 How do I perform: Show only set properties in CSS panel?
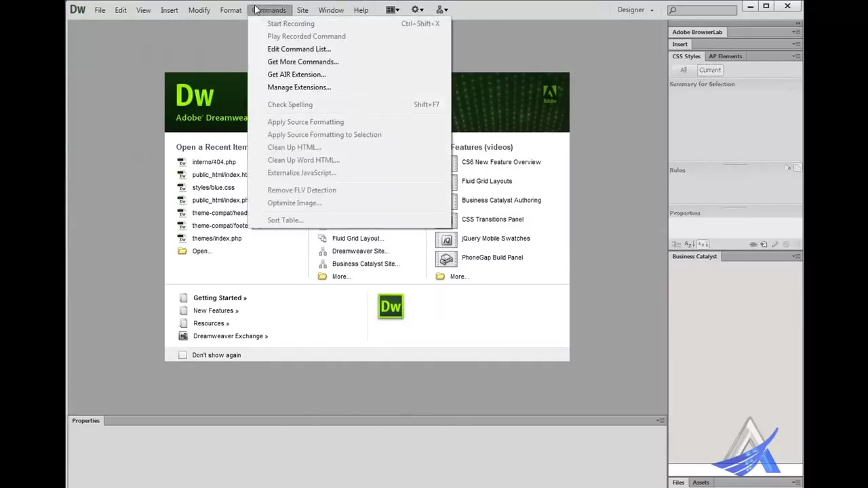click(x=703, y=244)
